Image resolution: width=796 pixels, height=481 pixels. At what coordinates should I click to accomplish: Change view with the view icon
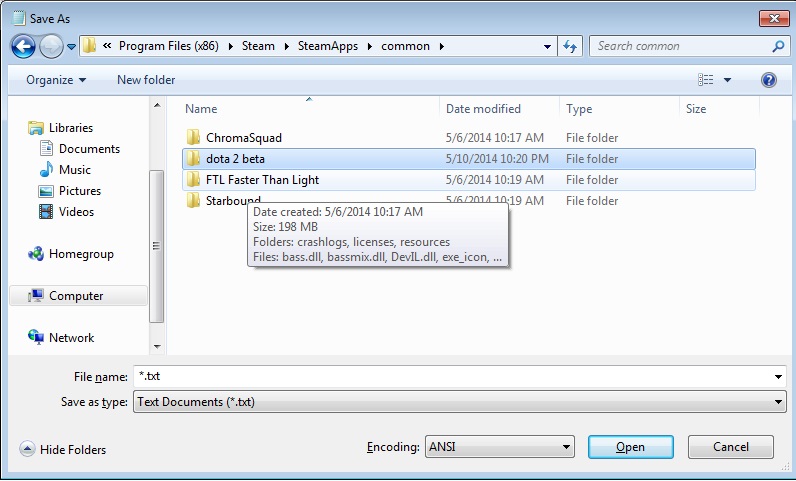tap(705, 80)
